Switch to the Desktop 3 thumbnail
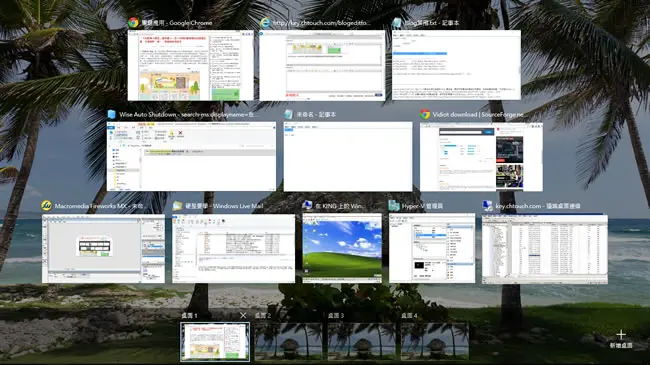The width and height of the screenshot is (650, 365). pos(361,342)
